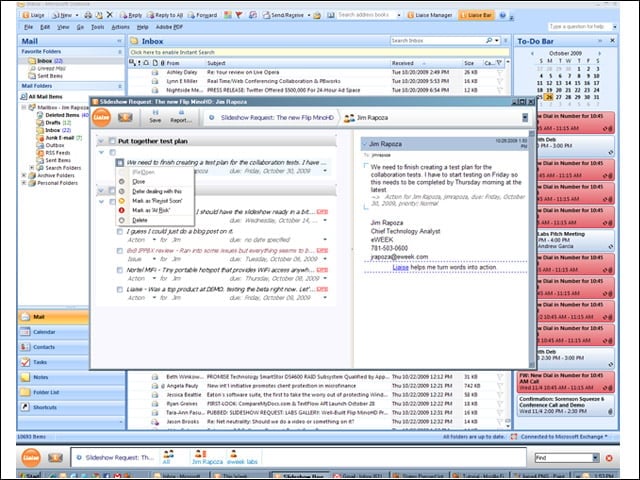Click the Report button in the Liaise window
Image resolution: width=640 pixels, height=480 pixels.
point(181,117)
